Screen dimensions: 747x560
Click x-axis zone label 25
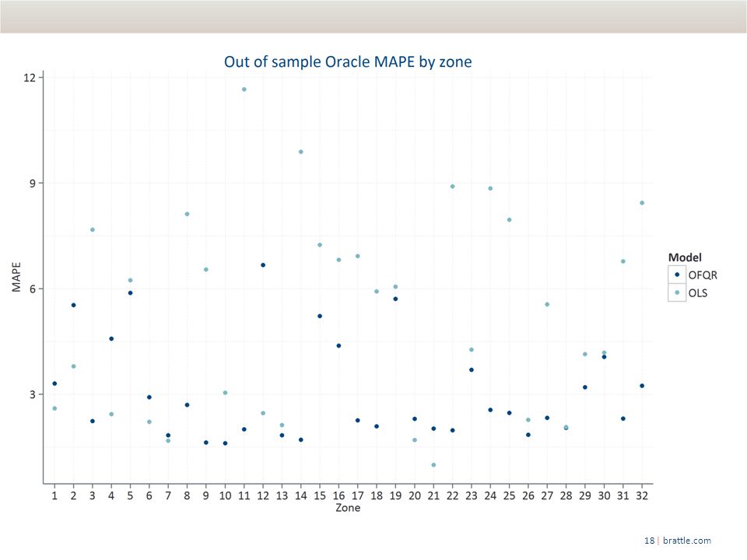509,495
